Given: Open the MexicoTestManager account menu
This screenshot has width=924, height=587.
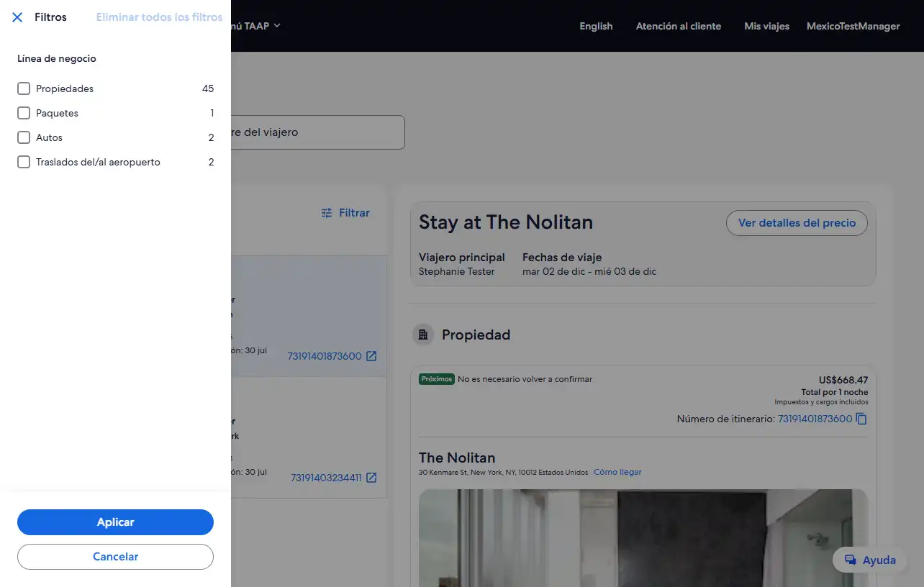Looking at the screenshot, I should (853, 26).
